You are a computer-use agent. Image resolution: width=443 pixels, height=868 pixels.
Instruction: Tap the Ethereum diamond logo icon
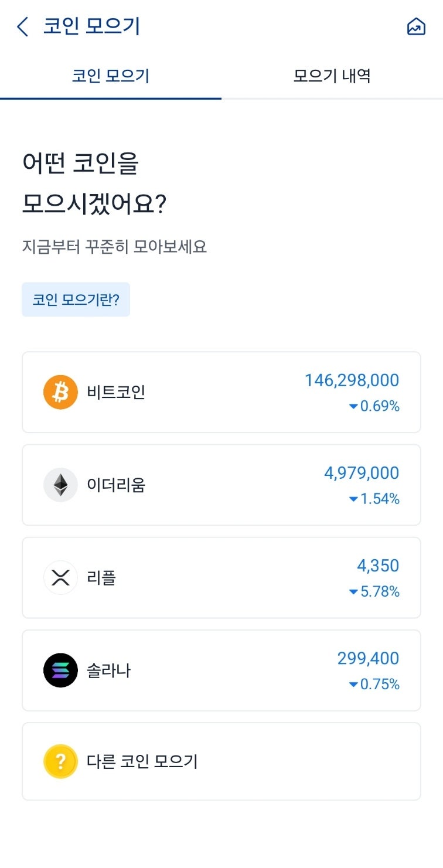coord(60,484)
